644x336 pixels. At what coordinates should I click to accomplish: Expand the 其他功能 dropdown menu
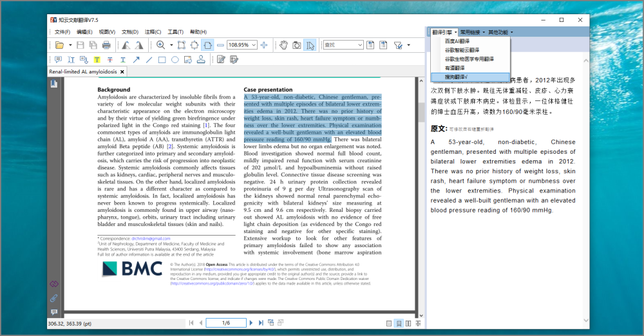pos(500,32)
